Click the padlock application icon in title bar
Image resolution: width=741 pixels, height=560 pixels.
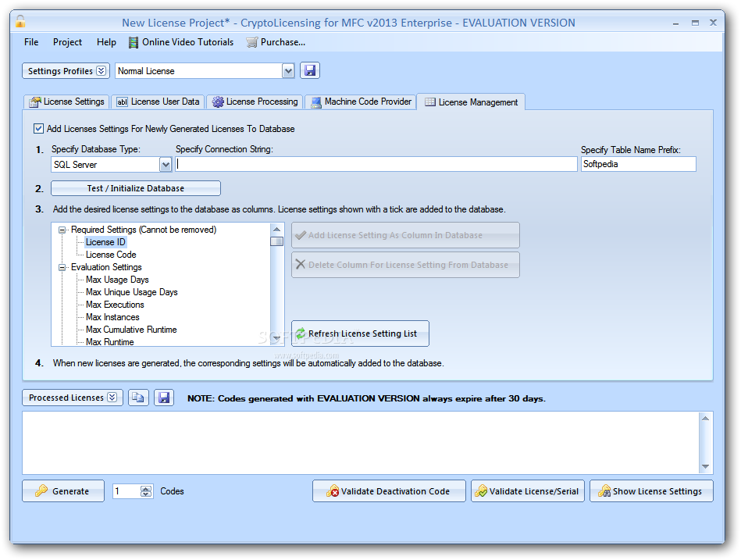[20, 21]
